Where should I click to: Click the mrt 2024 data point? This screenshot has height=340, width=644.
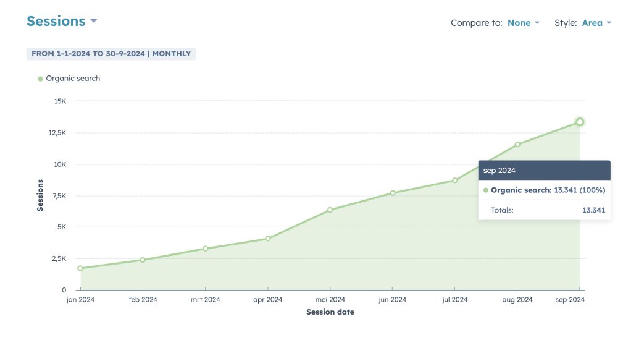[206, 249]
